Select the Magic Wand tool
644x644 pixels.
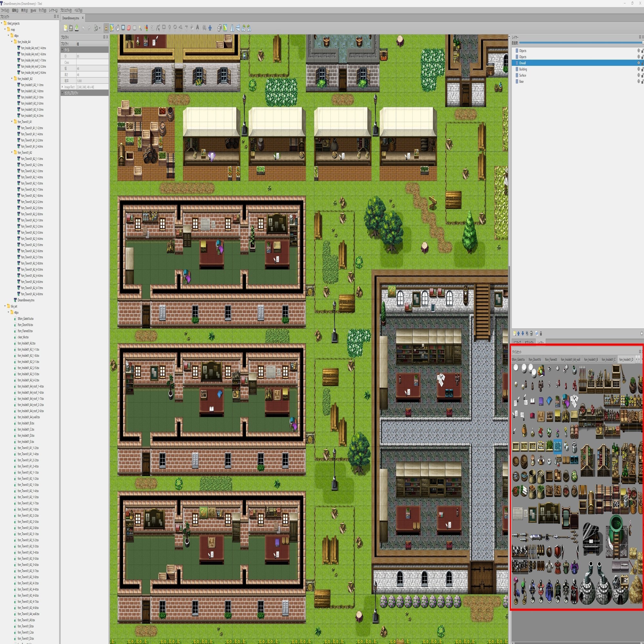(140, 28)
